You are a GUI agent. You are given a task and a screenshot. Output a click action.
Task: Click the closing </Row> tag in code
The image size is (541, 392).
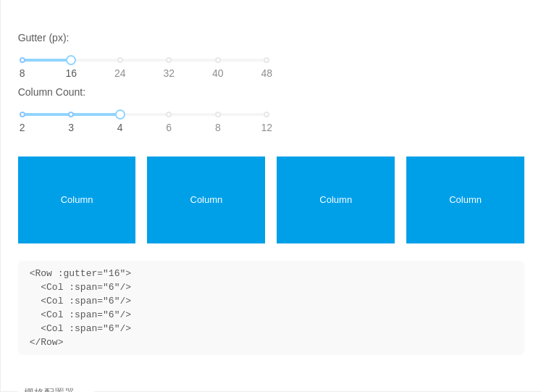pos(46,342)
